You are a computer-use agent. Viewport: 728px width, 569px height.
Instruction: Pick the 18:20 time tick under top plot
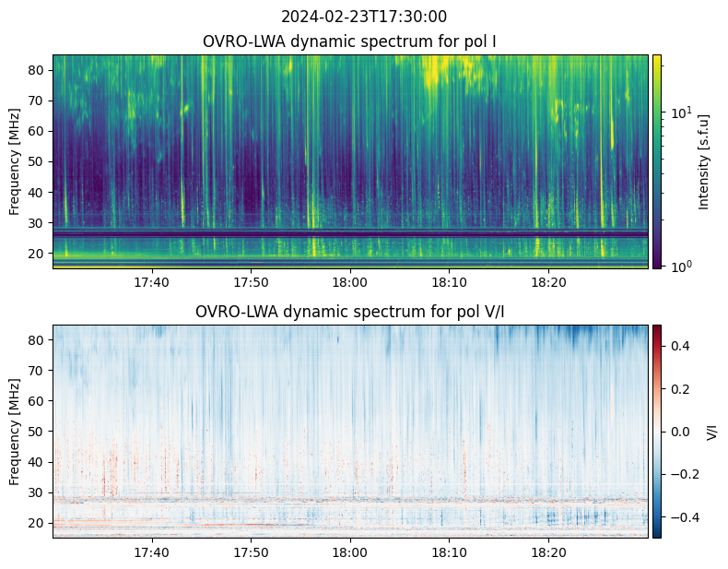pyautogui.click(x=548, y=282)
